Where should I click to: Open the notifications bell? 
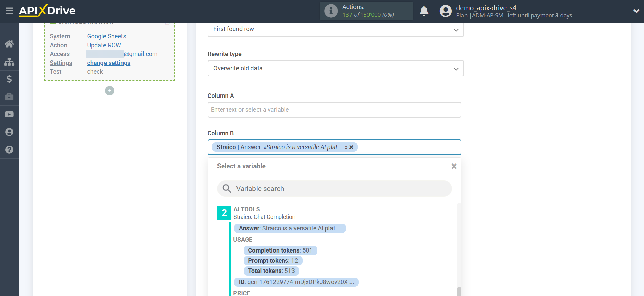point(424,11)
